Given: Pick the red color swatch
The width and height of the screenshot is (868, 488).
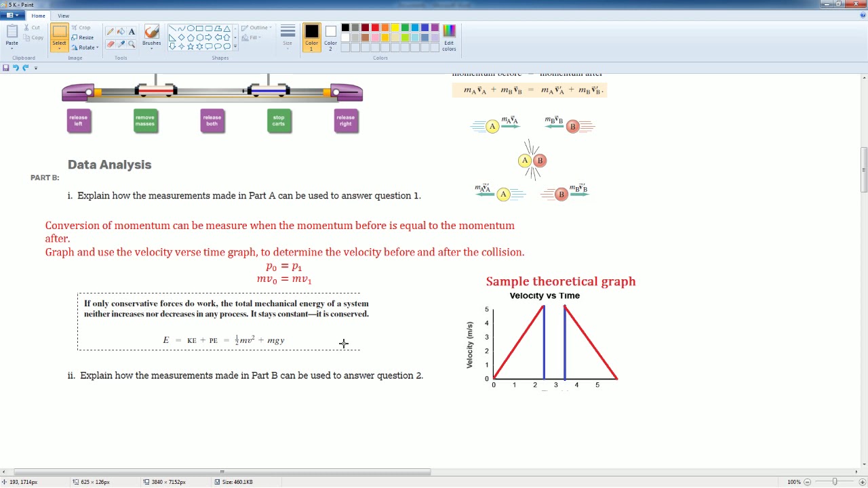Looking at the screenshot, I should 375,28.
